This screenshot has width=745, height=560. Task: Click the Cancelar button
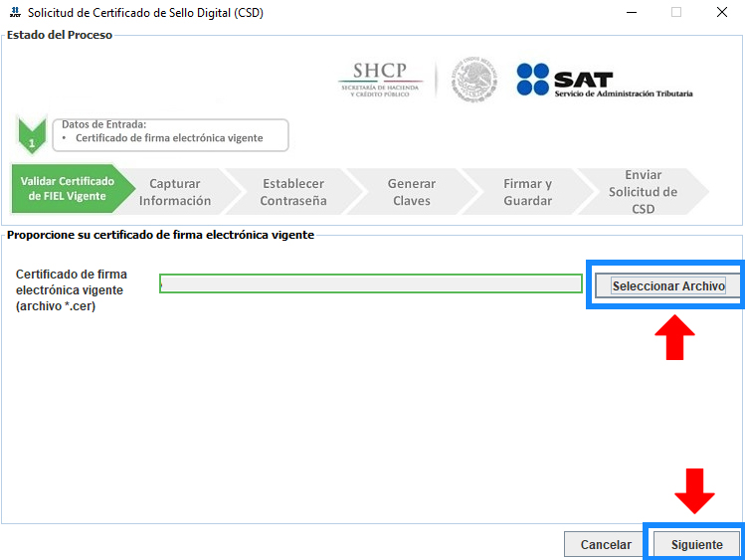click(x=606, y=544)
